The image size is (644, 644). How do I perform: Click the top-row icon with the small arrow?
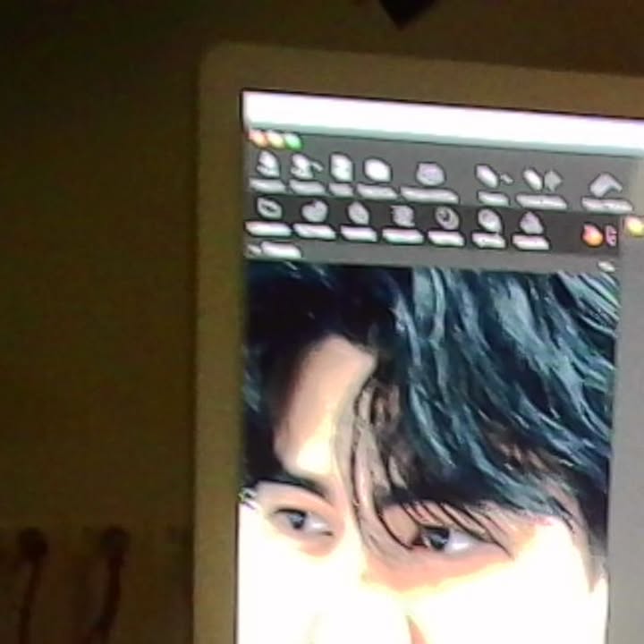coord(491,177)
